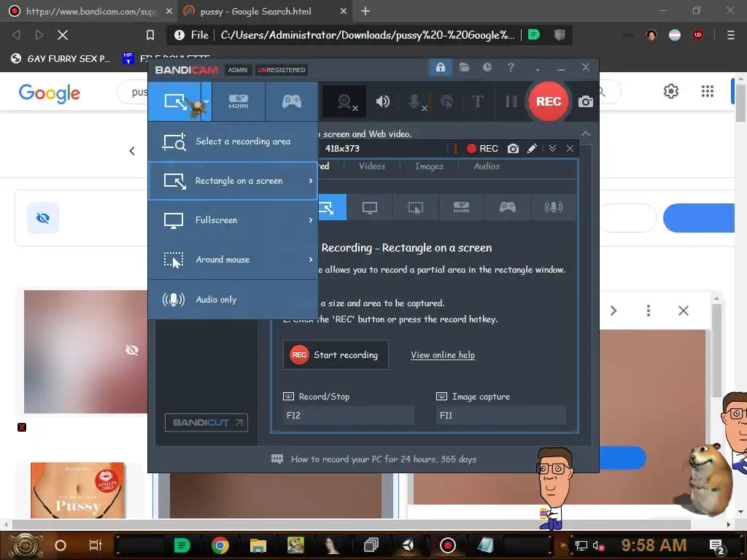The width and height of the screenshot is (747, 560).
Task: Open File Explorer from the taskbar
Action: pos(258,545)
